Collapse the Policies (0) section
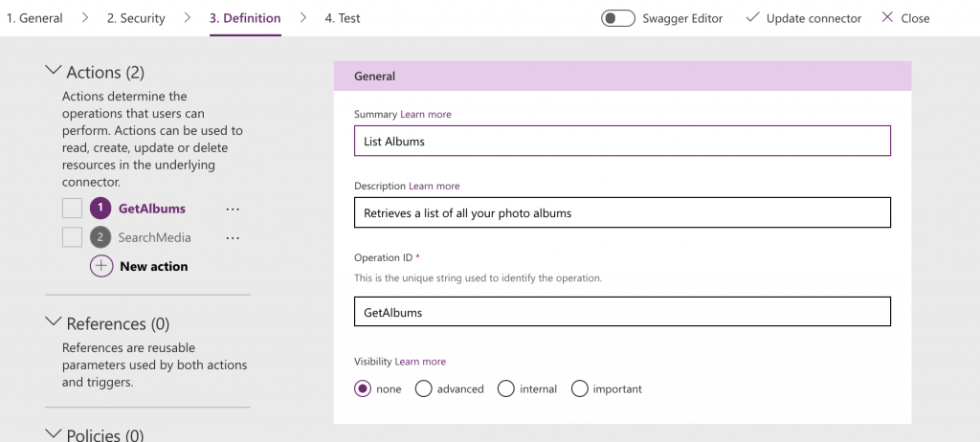The image size is (980, 442). [x=53, y=434]
